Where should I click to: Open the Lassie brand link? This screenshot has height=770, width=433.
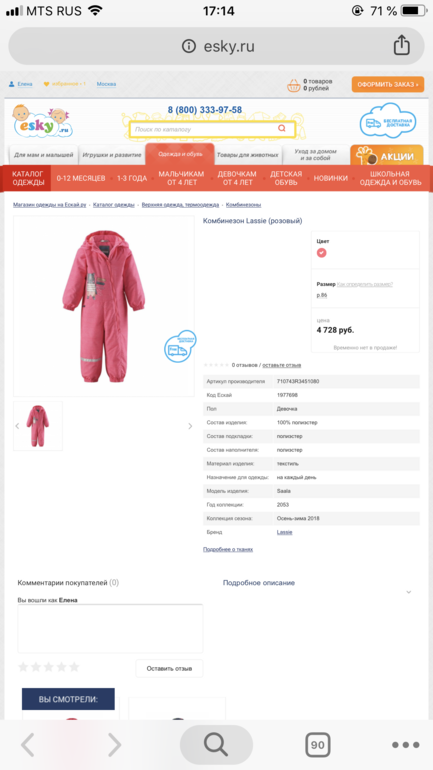coord(284,532)
